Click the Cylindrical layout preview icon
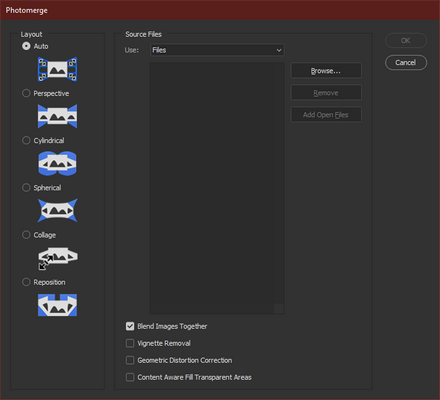Image resolution: width=440 pixels, height=400 pixels. point(57,163)
